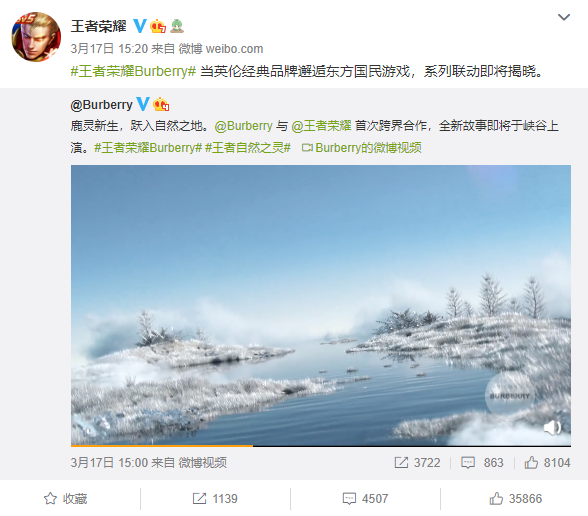Toggle 收藏 favorite star on this post
Viewport: 588px width, 516px height.
pos(66,499)
